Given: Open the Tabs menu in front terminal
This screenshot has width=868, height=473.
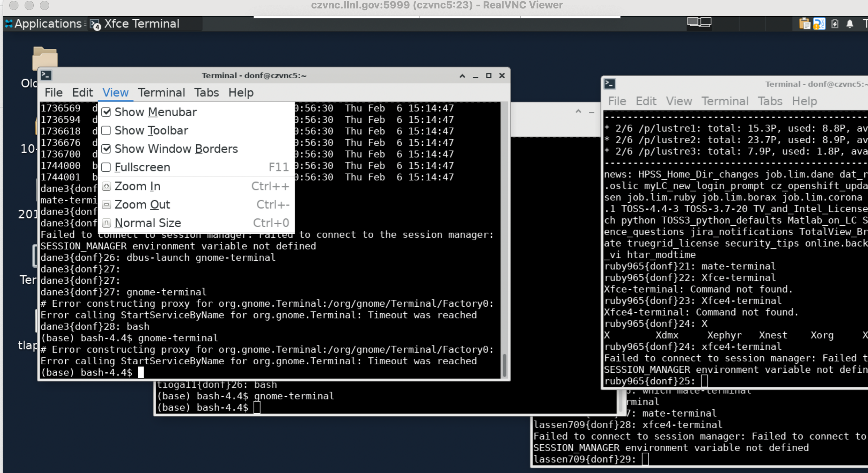Looking at the screenshot, I should (x=206, y=93).
